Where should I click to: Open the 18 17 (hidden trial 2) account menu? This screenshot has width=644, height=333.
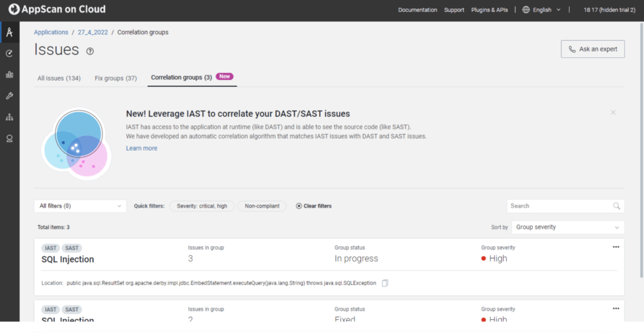point(610,10)
